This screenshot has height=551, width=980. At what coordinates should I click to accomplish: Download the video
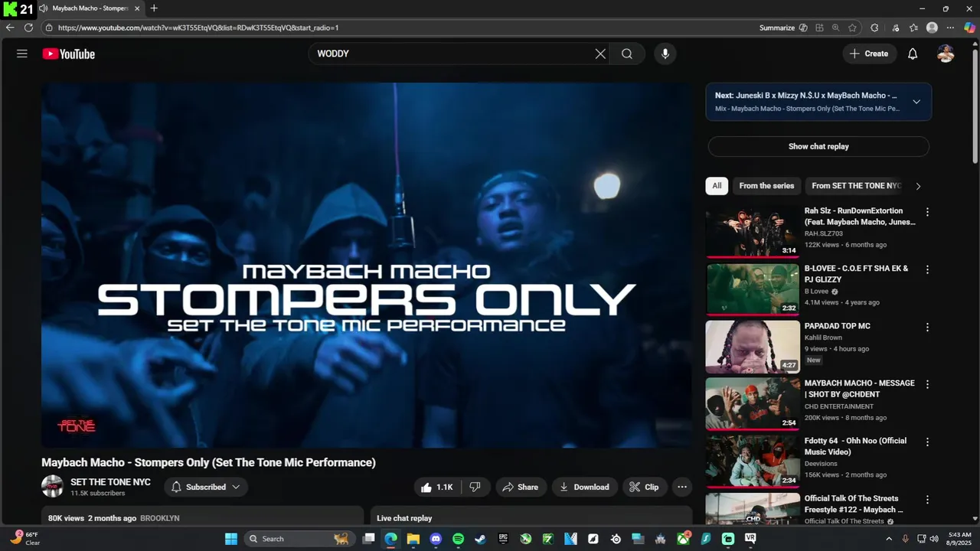[x=584, y=487]
